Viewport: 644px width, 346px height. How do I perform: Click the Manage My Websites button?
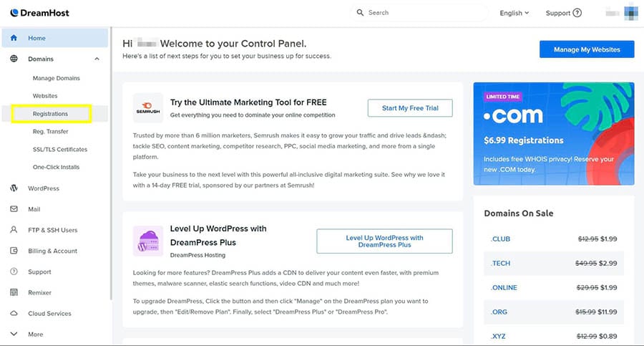[x=587, y=49]
